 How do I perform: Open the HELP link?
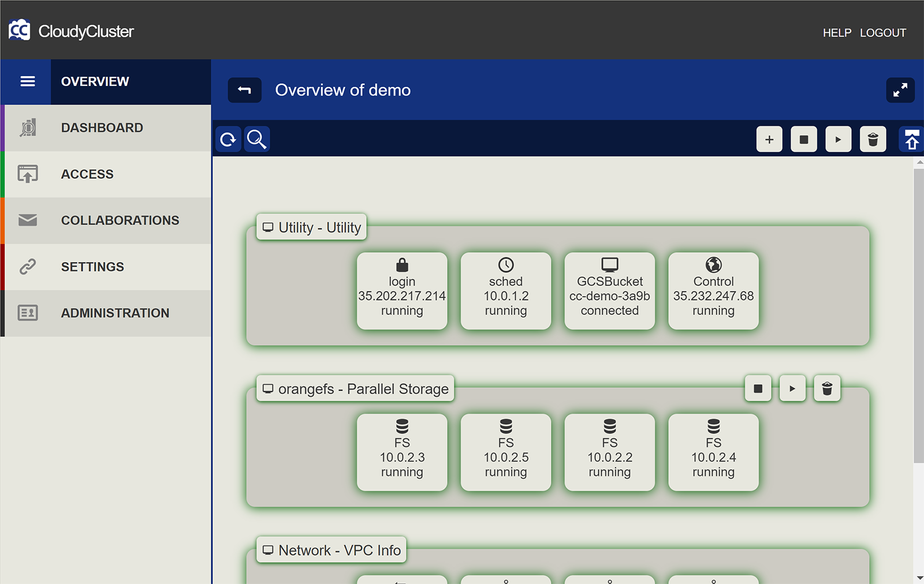click(x=837, y=33)
